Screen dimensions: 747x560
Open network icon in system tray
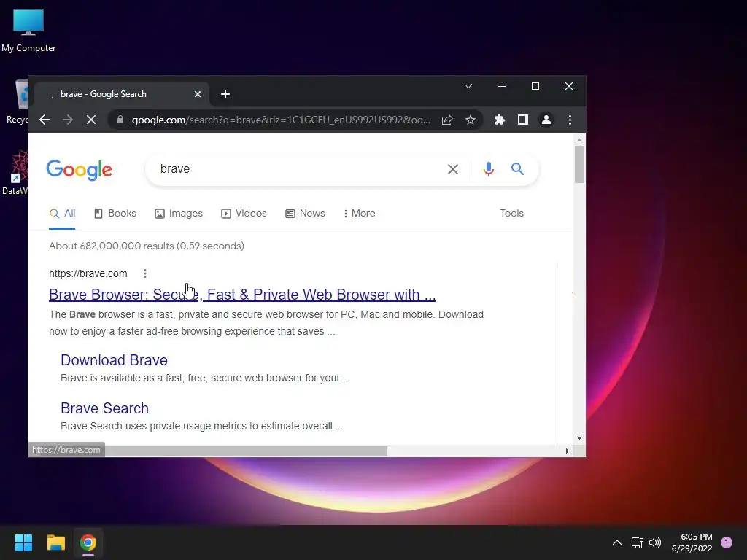click(637, 542)
